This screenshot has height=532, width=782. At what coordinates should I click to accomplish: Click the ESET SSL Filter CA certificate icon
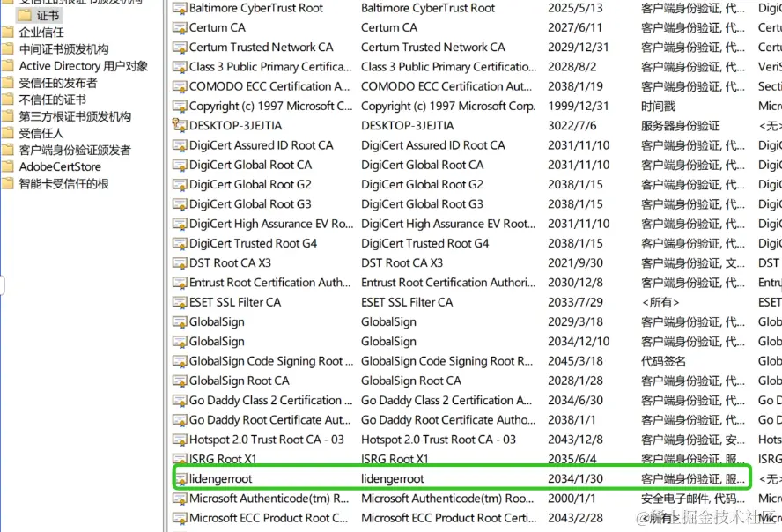[180, 303]
